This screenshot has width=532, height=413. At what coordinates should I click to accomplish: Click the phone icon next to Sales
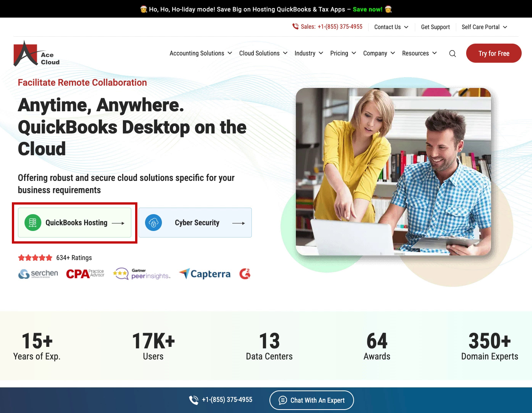[295, 26]
